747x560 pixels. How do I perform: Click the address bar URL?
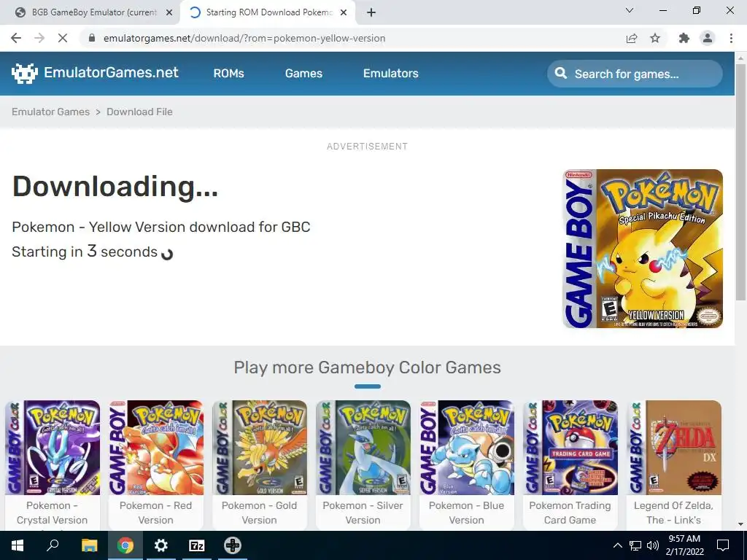[x=244, y=38]
